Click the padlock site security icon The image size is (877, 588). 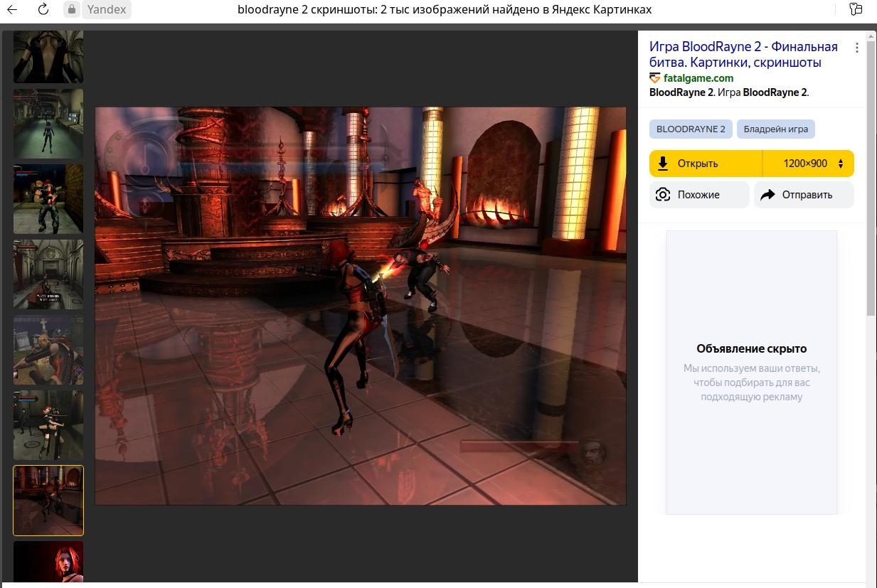pyautogui.click(x=71, y=9)
